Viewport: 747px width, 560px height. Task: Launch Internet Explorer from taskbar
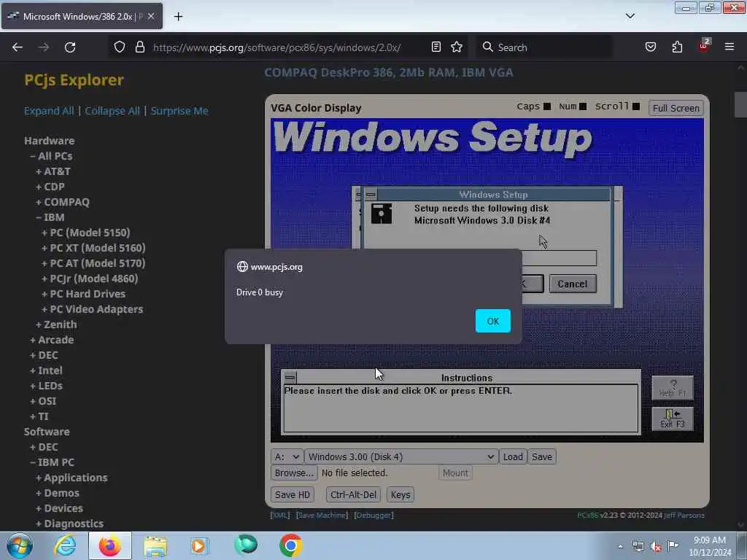pyautogui.click(x=65, y=545)
